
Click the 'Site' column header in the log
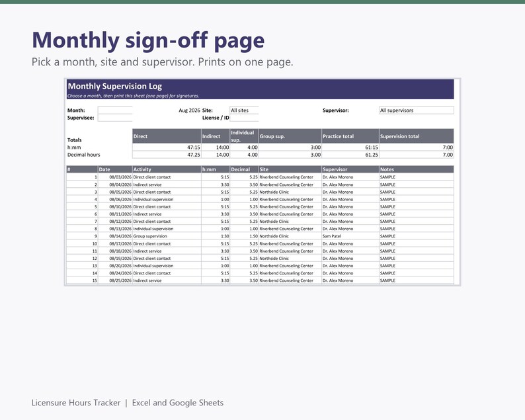[x=290, y=169]
